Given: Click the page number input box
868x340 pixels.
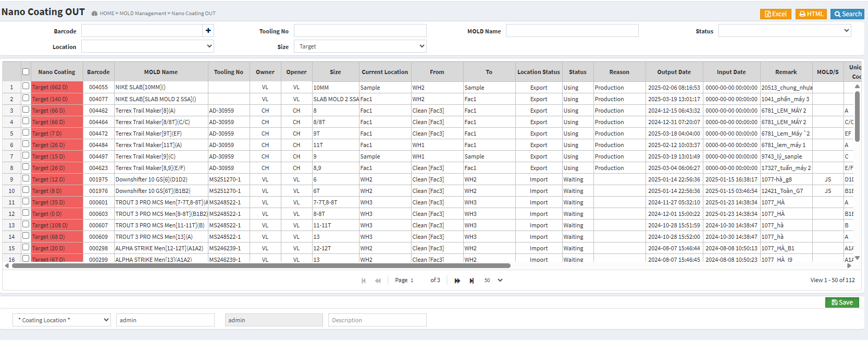Looking at the screenshot, I should tap(418, 281).
